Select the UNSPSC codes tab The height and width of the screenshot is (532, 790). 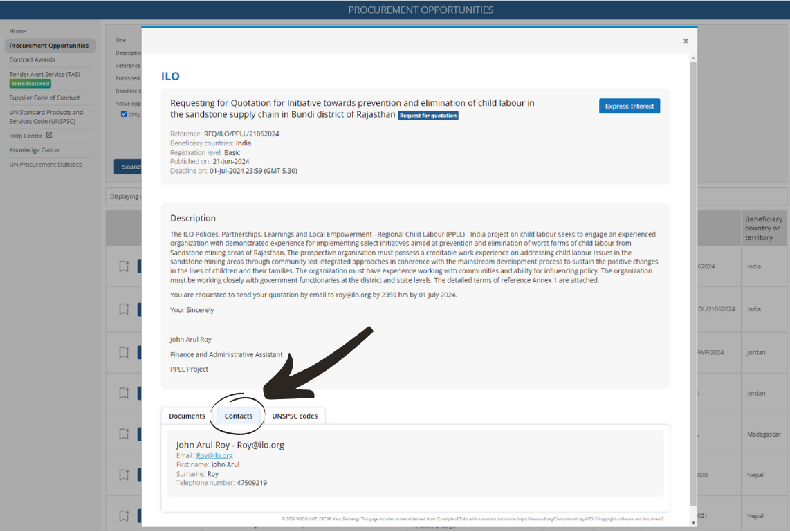295,416
